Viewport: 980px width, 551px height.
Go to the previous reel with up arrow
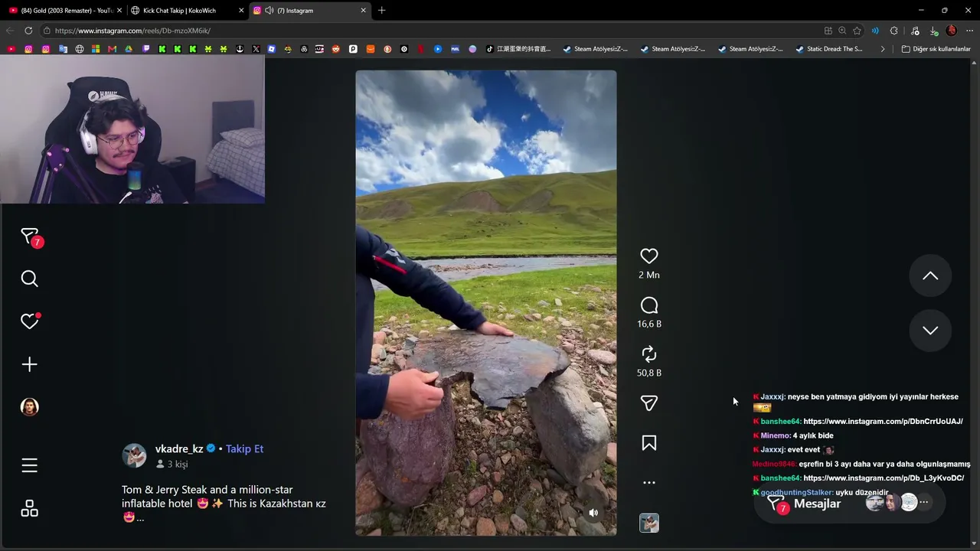click(x=930, y=275)
